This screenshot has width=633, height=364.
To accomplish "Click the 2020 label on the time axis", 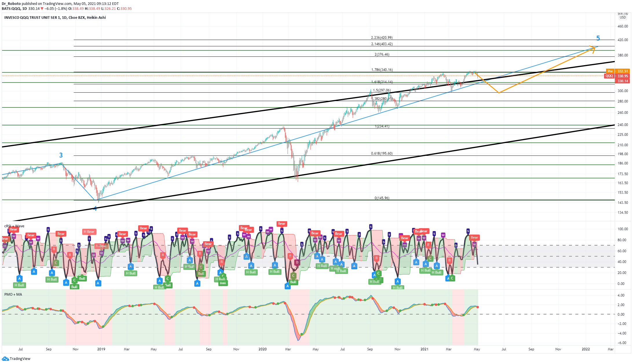I will pyautogui.click(x=262, y=349).
